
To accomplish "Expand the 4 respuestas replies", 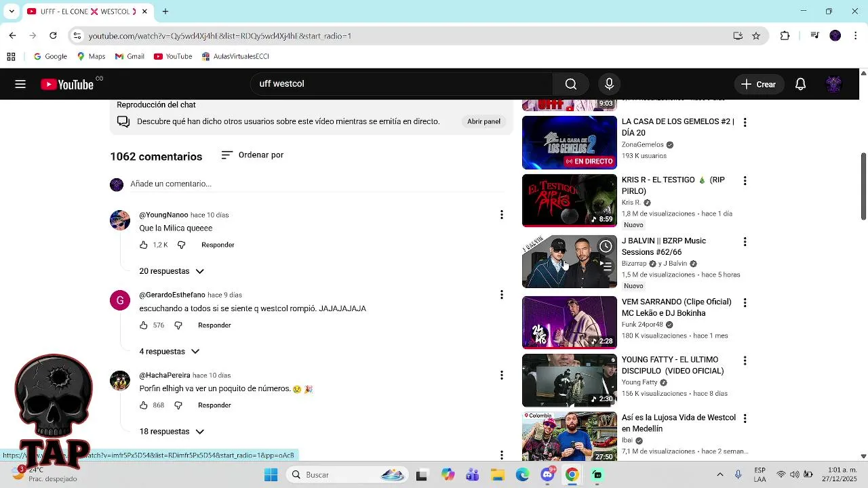I will tap(169, 351).
